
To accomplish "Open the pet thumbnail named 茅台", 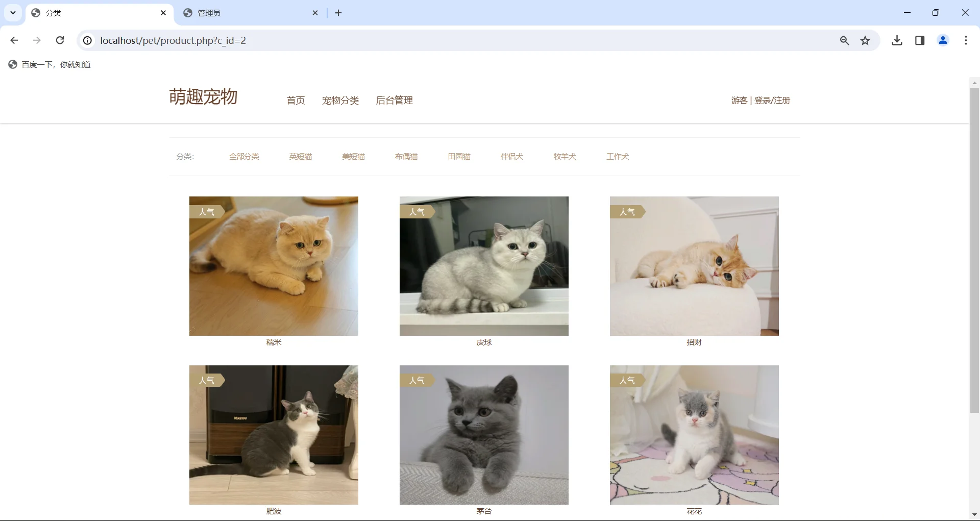I will [x=484, y=435].
